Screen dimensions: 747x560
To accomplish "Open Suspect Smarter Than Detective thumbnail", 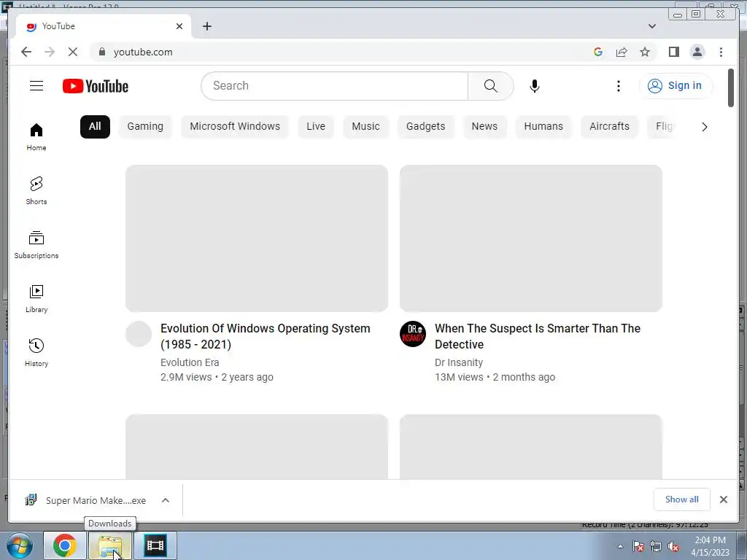I will (531, 238).
